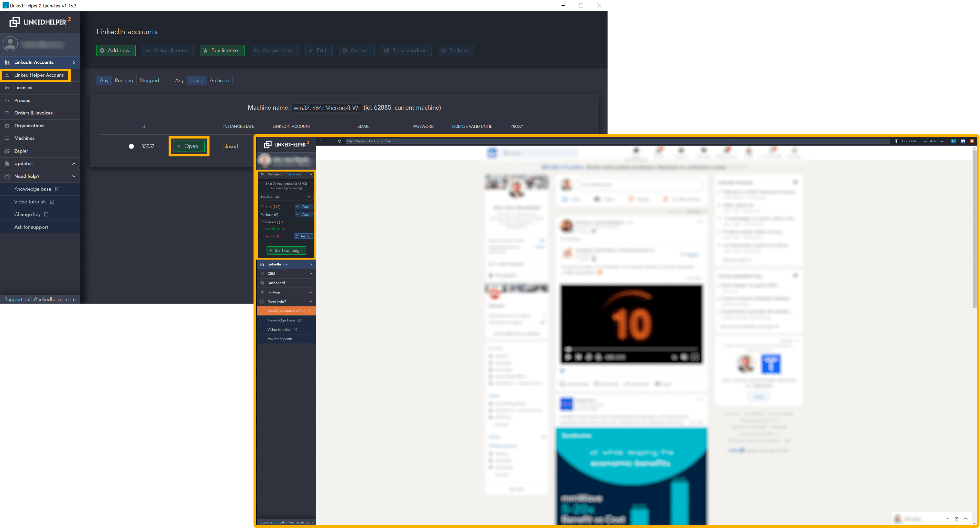Viewport: 980px width, 528px height.
Task: Select the 'Archived' filter tab
Action: coord(219,80)
